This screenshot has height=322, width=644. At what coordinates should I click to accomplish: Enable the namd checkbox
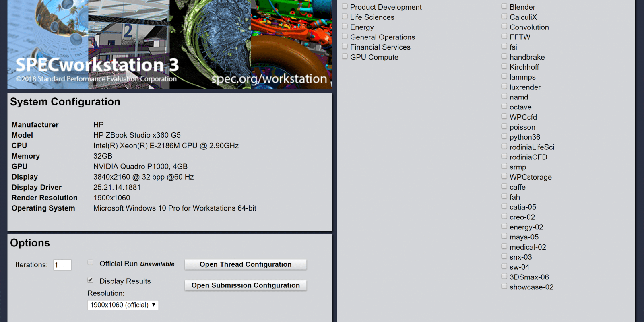pyautogui.click(x=504, y=97)
